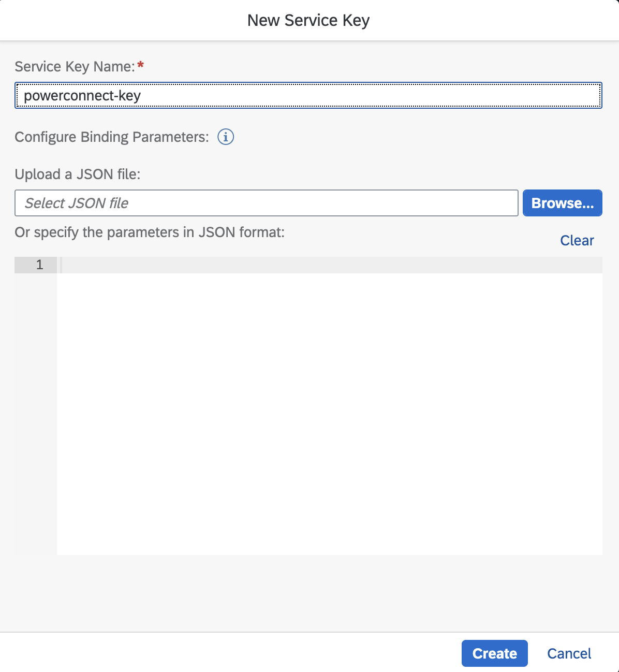Click the Configure Binding Parameters label
This screenshot has height=672, width=619.
[112, 137]
